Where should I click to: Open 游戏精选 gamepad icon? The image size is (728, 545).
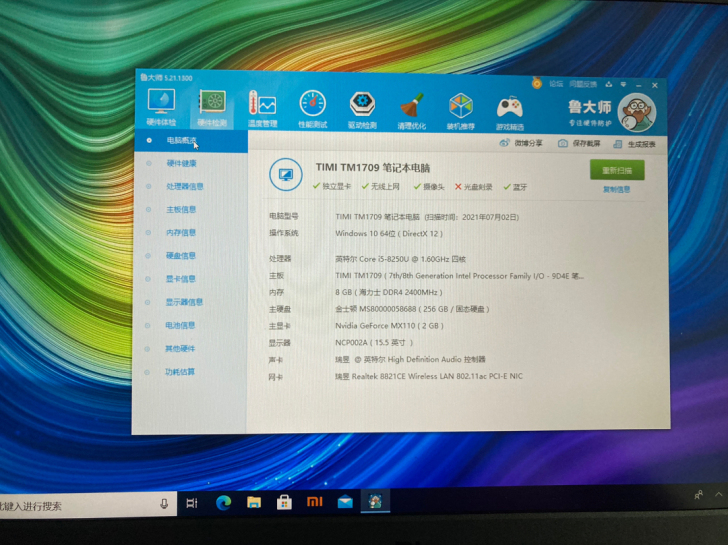coord(510,113)
